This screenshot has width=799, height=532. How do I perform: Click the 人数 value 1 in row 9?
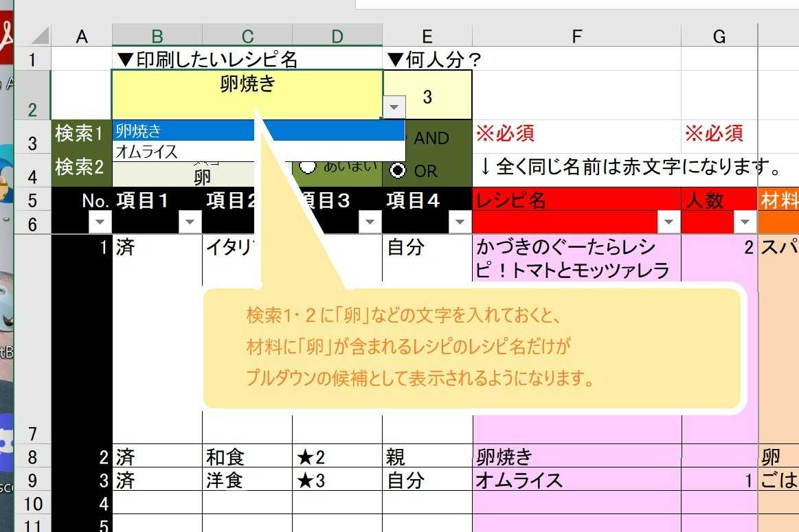pyautogui.click(x=719, y=480)
